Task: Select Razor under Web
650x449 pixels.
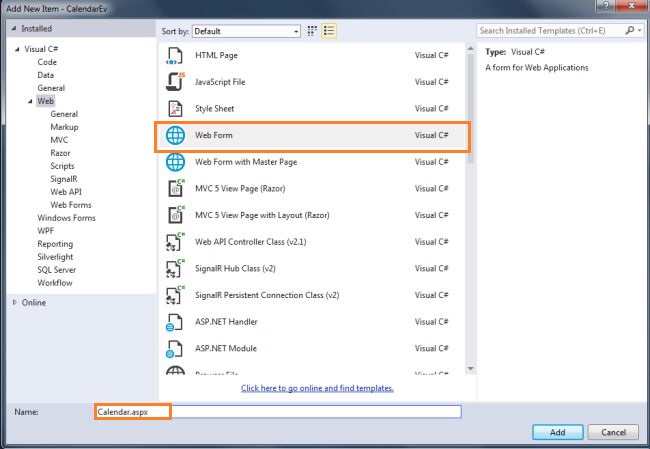Action: coord(60,153)
